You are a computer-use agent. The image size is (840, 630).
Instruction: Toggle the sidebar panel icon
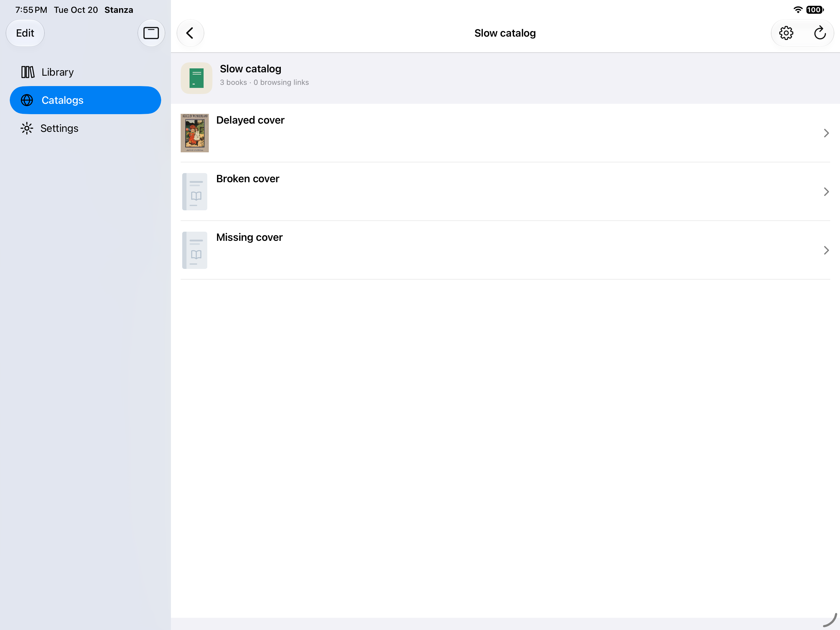click(x=151, y=33)
